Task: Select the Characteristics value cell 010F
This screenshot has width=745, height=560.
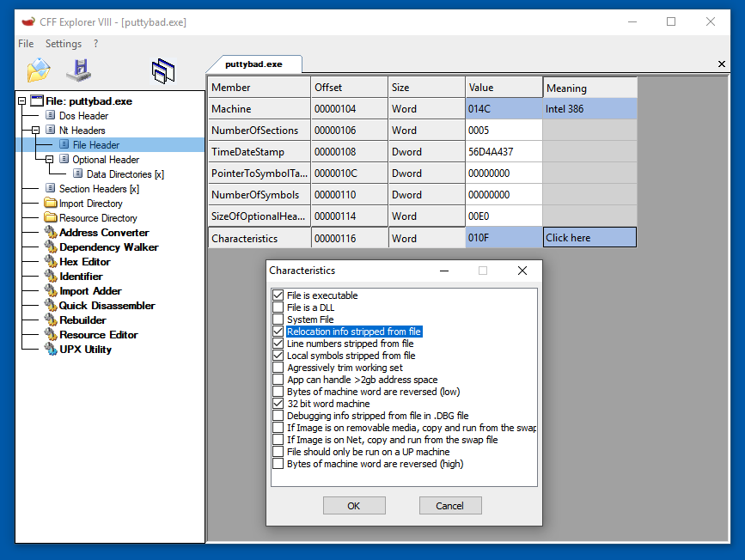Action: 504,238
